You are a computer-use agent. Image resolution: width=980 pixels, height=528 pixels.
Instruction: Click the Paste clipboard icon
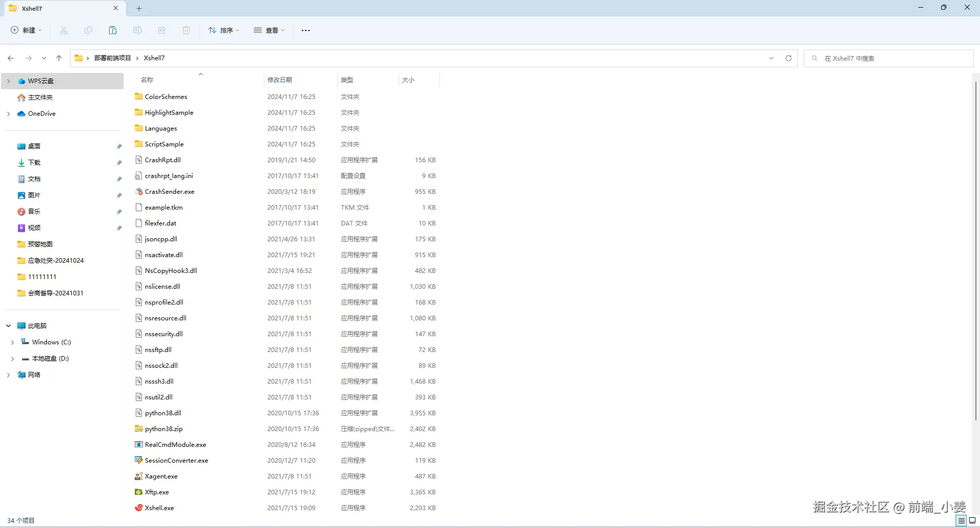(113, 31)
